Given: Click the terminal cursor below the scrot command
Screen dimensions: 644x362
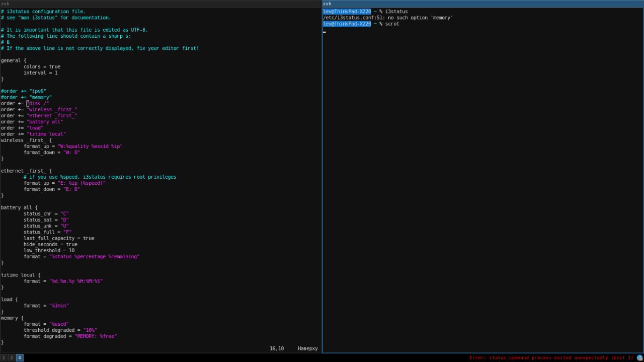Looking at the screenshot, I should click(325, 32).
